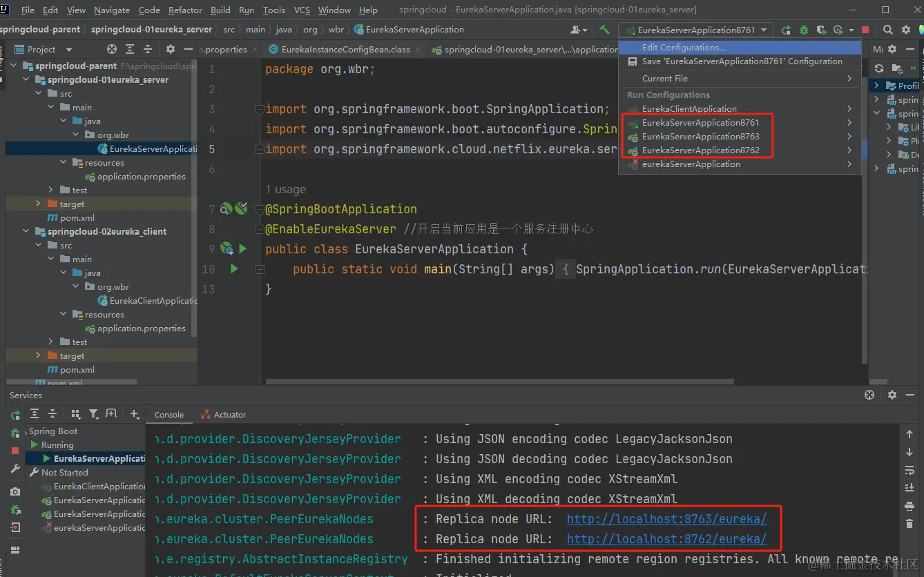924x577 pixels.
Task: Stop the service via the red square in Services
Action: tap(15, 451)
